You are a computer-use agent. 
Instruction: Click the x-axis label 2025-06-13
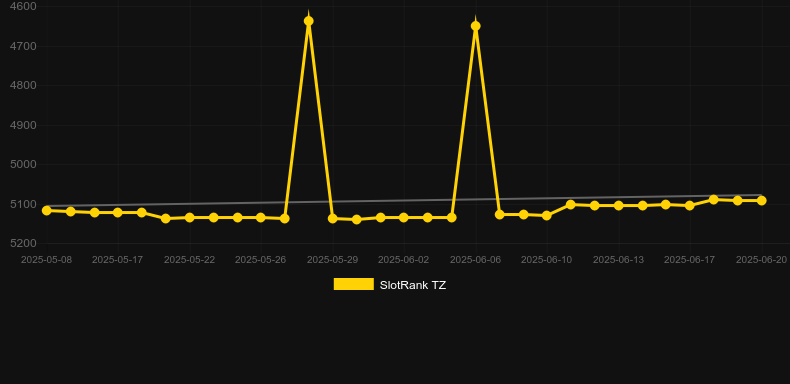tap(618, 260)
